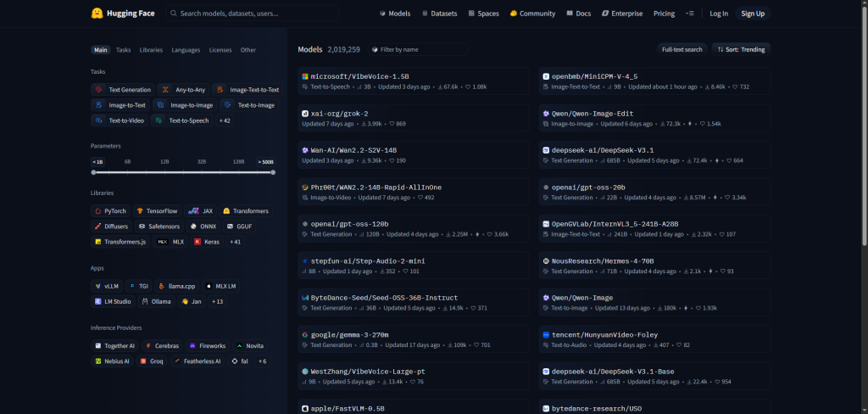
Task: Filter by the Keras library
Action: 207,242
